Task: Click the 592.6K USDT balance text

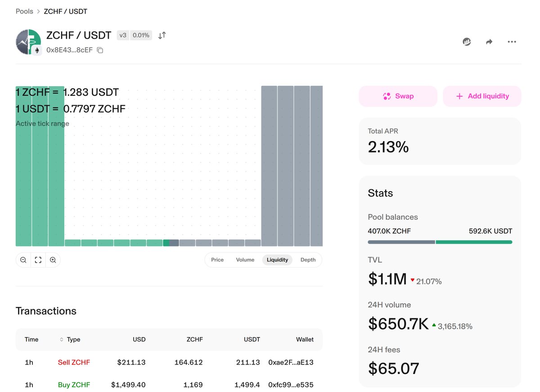Action: pos(490,231)
